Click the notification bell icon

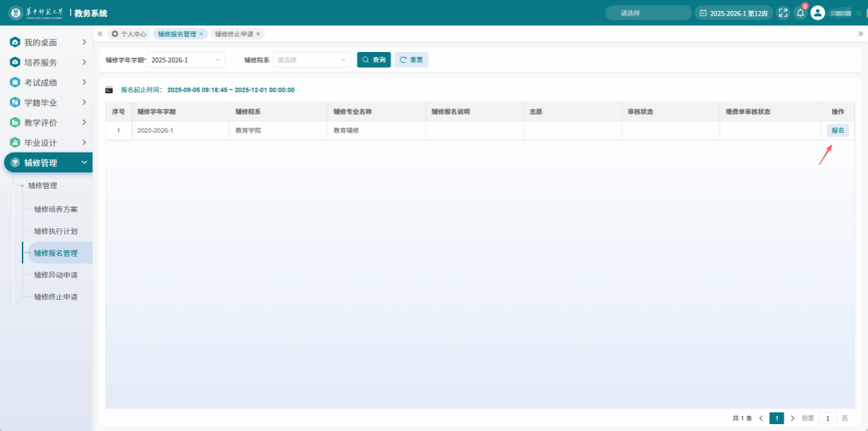pos(800,13)
